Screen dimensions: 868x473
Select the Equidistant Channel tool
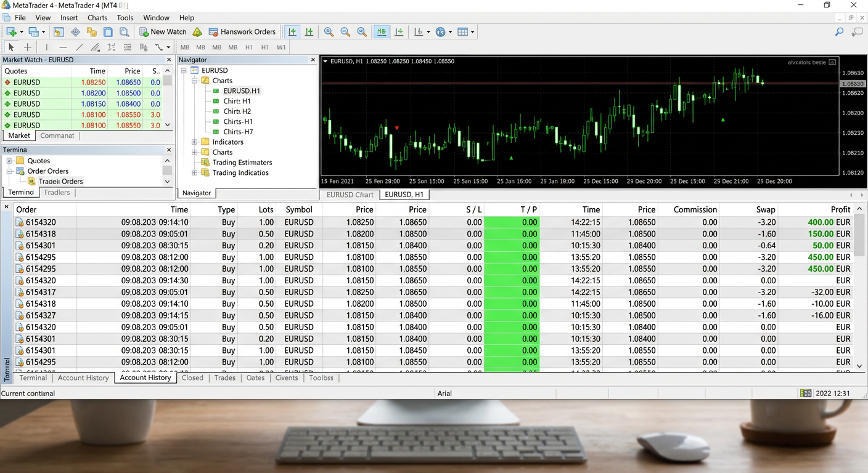(x=95, y=47)
